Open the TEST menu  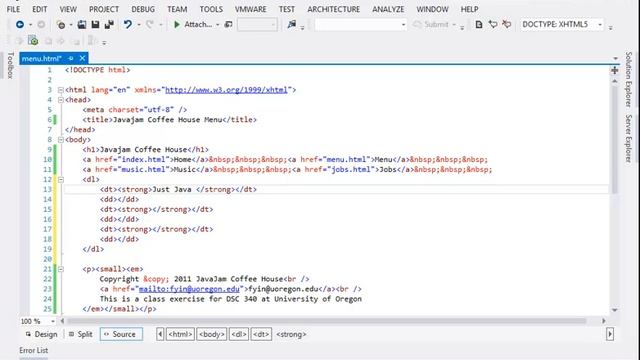[x=287, y=9]
